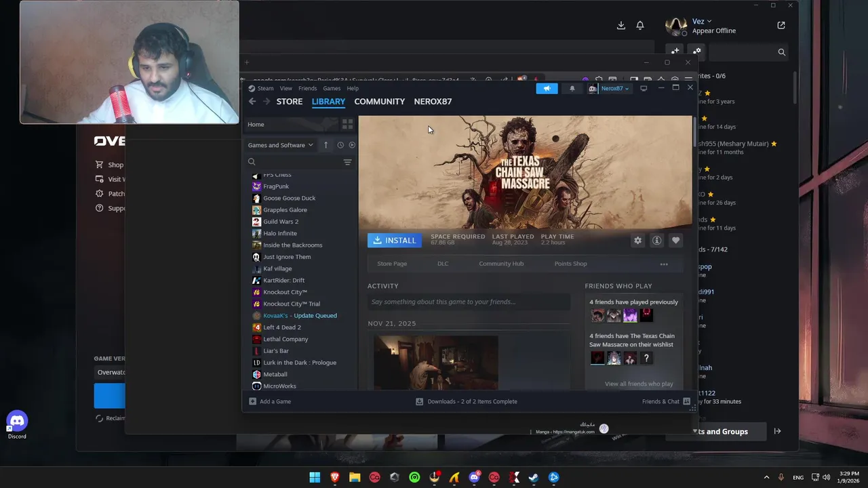Select LIBRARY tab
Viewport: 868px width, 488px height.
click(328, 101)
